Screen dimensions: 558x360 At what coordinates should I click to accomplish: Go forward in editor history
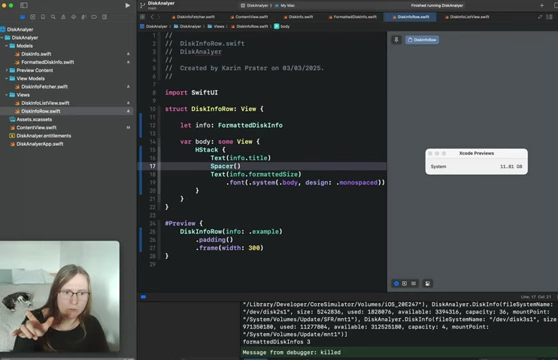(x=159, y=17)
